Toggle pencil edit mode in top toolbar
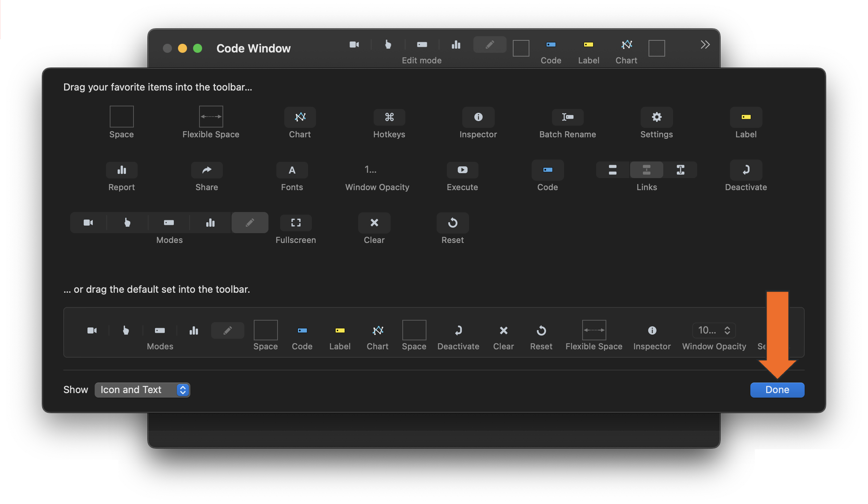868x504 pixels. (x=489, y=45)
